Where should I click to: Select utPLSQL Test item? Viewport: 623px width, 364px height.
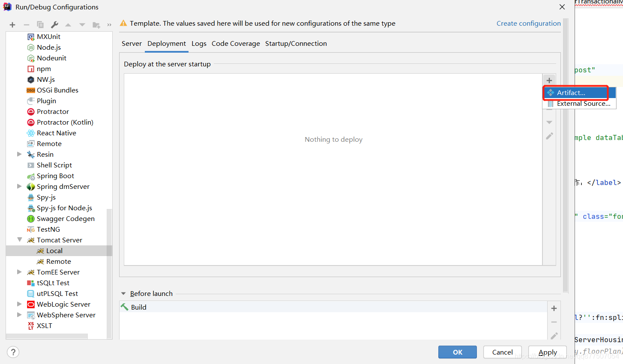pyautogui.click(x=57, y=294)
